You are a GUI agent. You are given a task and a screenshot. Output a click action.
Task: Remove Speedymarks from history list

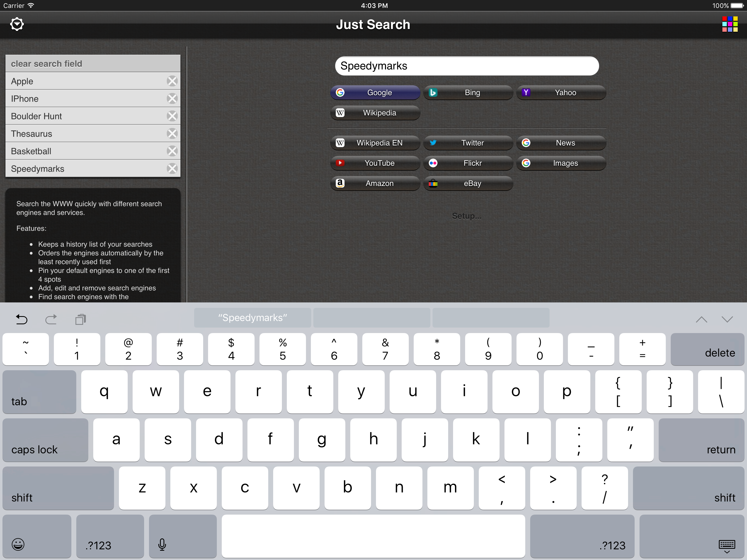pos(172,168)
